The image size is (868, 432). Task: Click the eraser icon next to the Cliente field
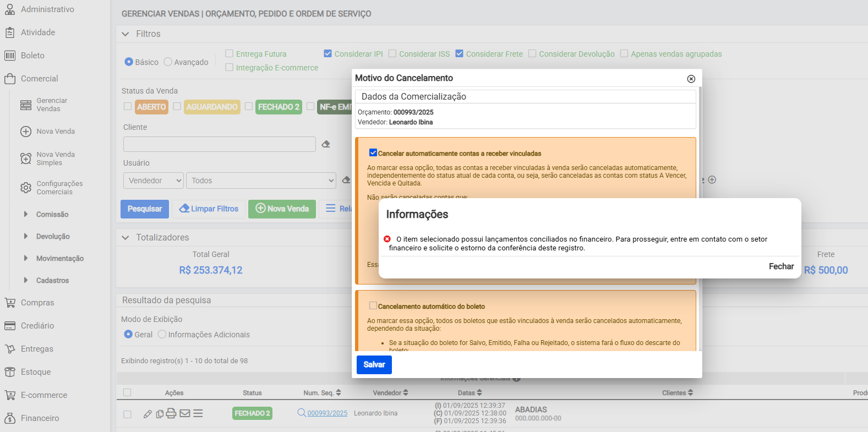(x=326, y=144)
